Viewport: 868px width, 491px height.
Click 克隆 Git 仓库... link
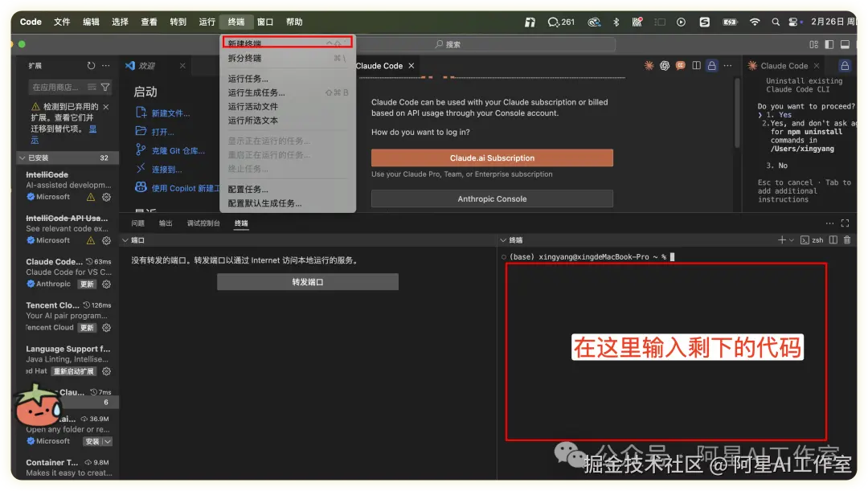[178, 150]
